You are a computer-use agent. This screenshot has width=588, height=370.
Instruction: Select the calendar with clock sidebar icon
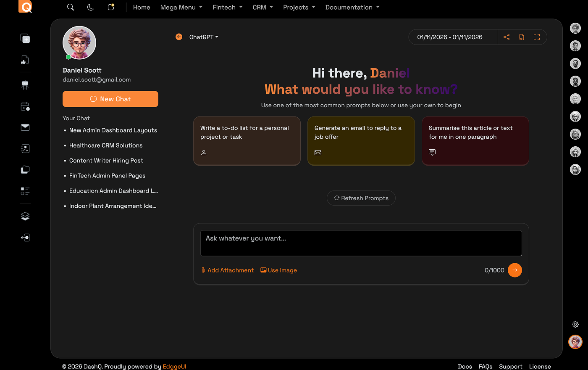point(25,106)
